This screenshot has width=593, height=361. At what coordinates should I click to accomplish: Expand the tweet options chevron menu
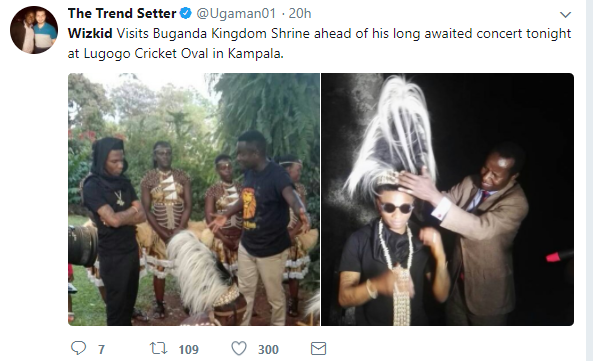tap(565, 15)
